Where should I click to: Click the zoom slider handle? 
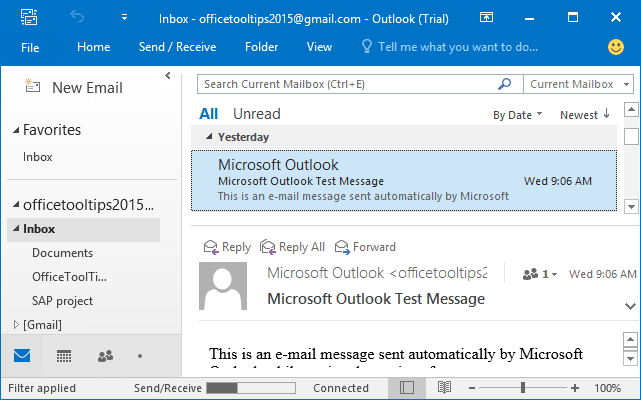(523, 387)
